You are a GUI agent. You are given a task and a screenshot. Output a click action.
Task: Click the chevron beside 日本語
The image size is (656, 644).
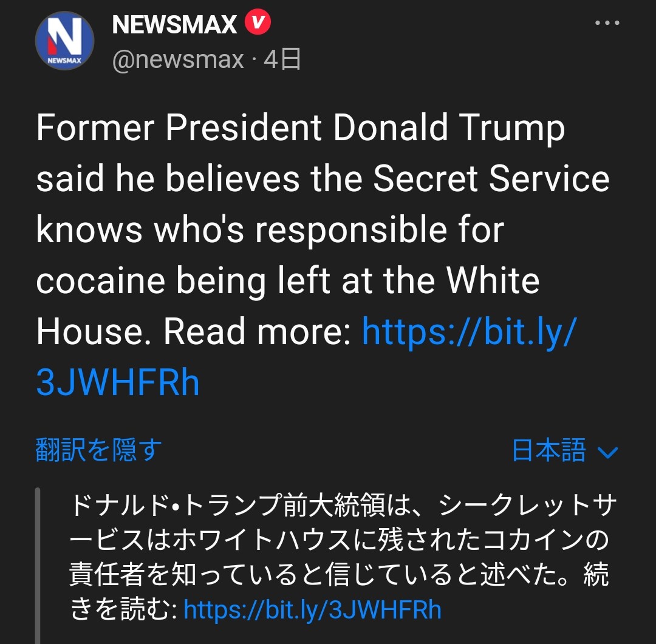click(607, 452)
